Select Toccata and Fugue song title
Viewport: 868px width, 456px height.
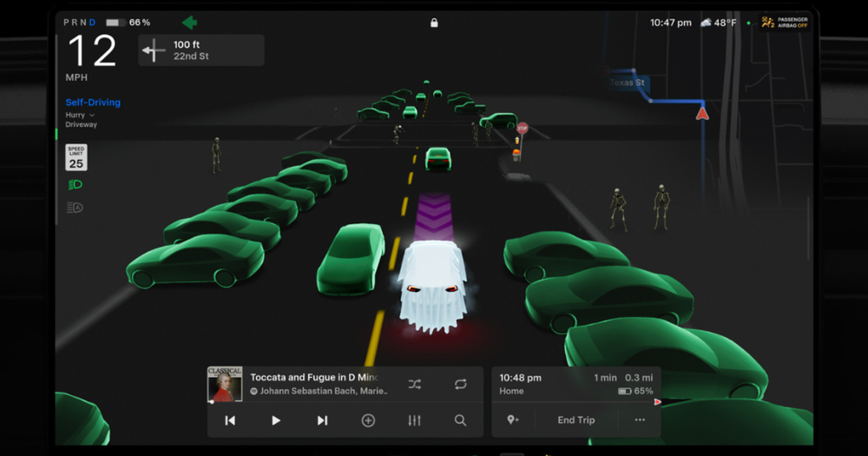click(x=314, y=377)
